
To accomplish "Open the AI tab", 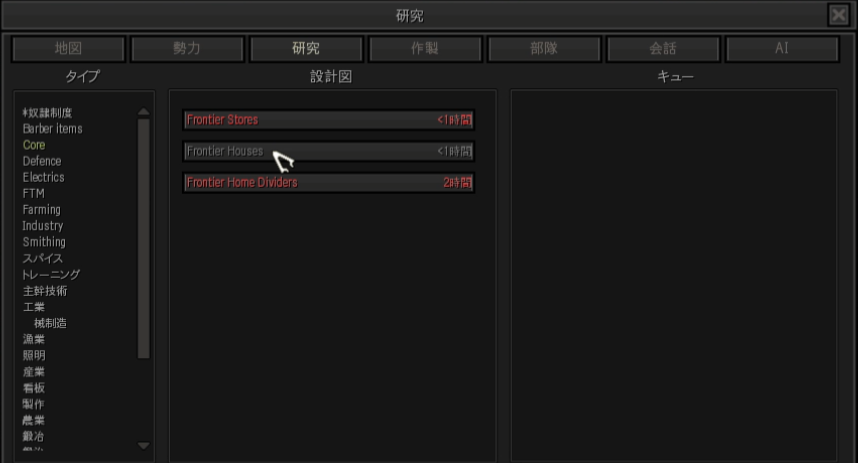I will coord(782,49).
